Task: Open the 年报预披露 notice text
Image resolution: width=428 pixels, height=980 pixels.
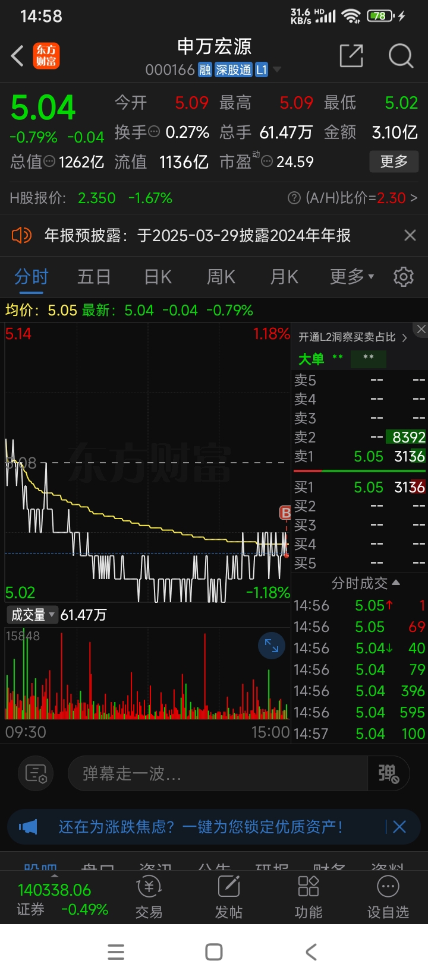Action: coord(197,236)
